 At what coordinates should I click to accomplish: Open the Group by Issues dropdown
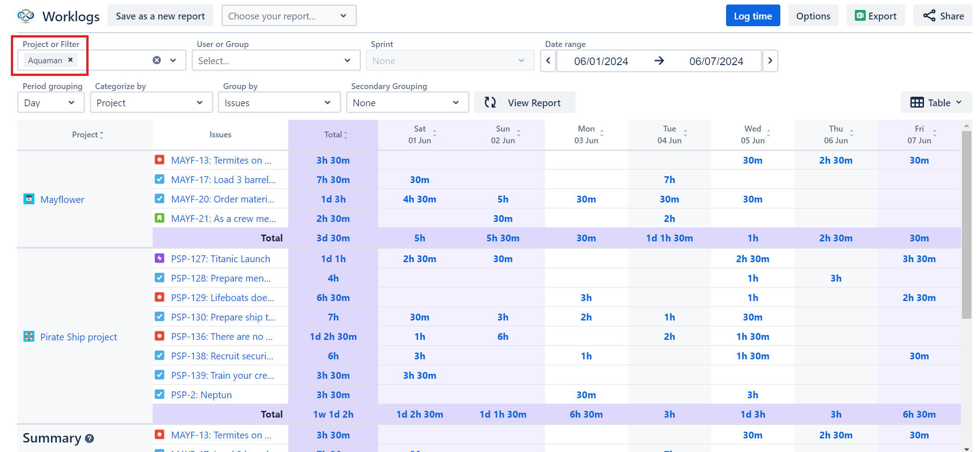pos(279,103)
